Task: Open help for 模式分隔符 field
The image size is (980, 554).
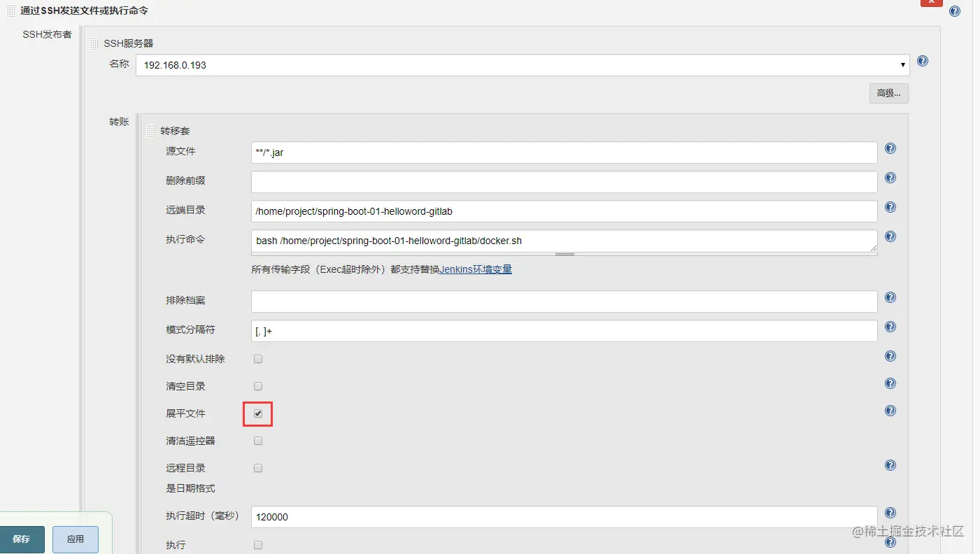Action: click(890, 327)
